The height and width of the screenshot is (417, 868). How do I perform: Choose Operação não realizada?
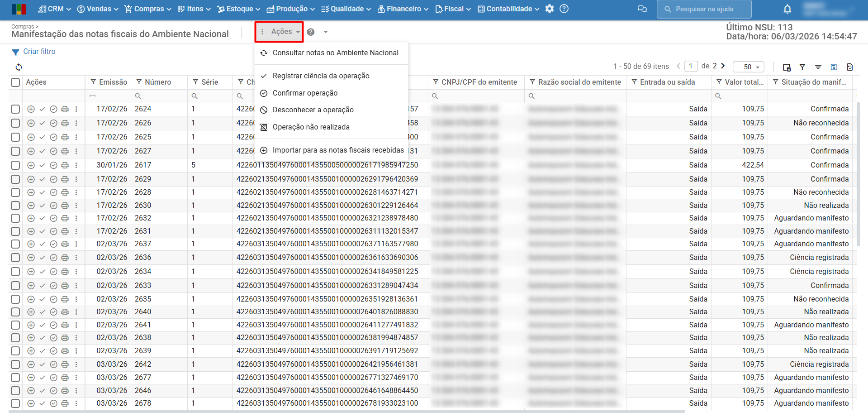coord(331,127)
